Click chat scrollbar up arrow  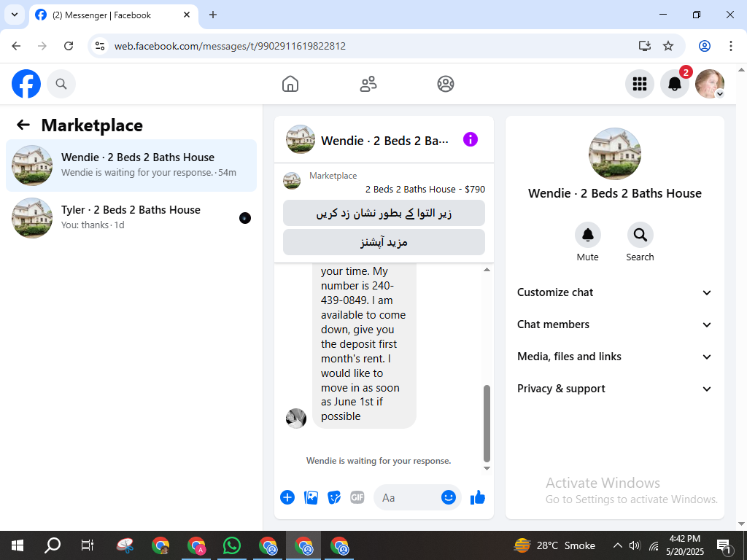click(487, 270)
